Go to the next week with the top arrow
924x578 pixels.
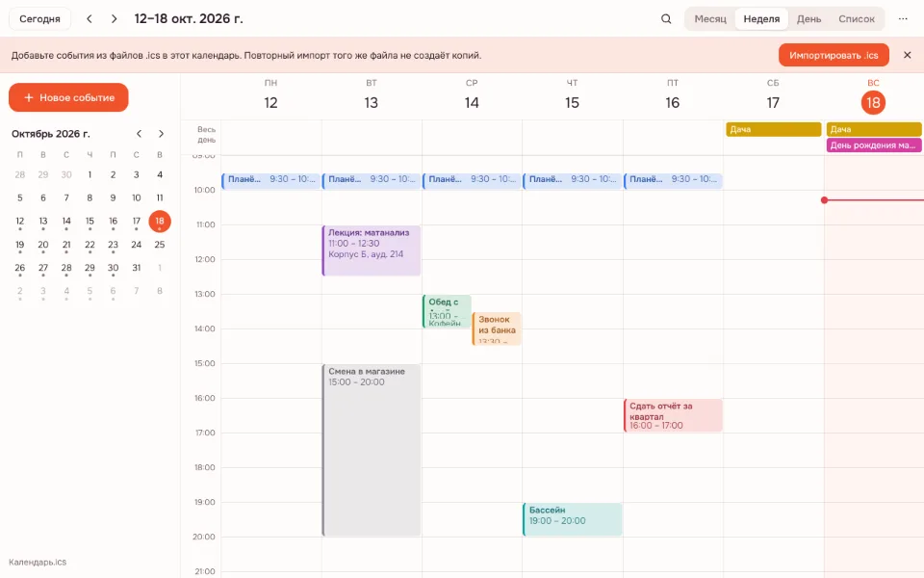pyautogui.click(x=115, y=19)
